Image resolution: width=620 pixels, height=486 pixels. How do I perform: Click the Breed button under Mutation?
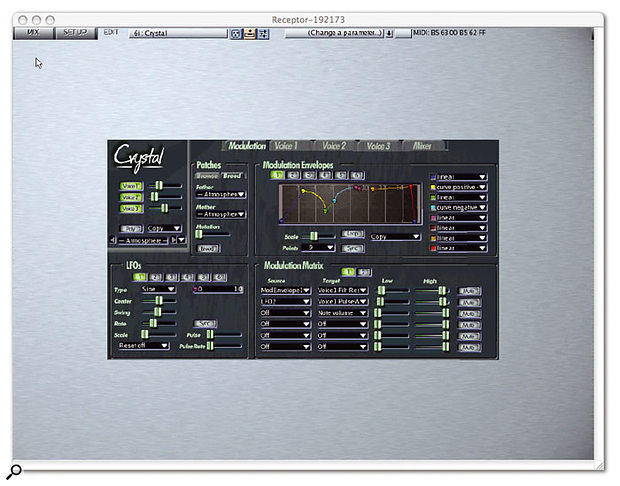click(x=208, y=248)
